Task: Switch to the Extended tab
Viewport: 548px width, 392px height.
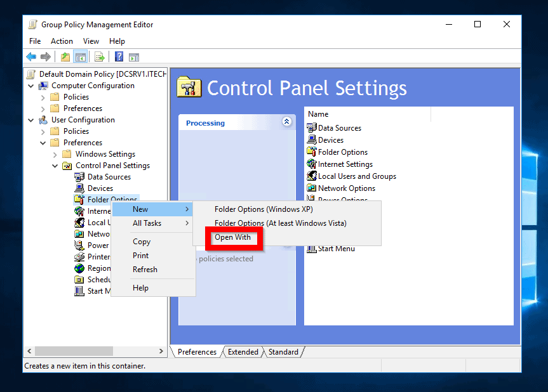Action: 243,351
